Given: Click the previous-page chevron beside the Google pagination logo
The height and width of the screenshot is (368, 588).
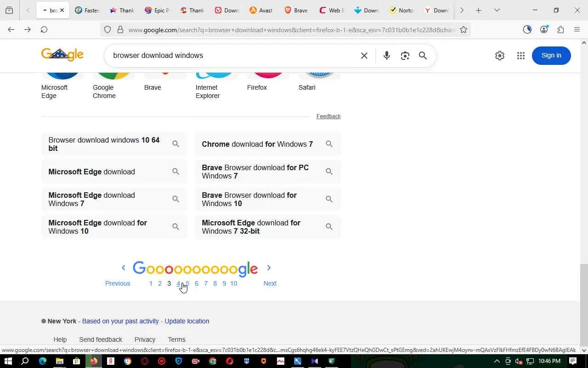Looking at the screenshot, I should pyautogui.click(x=123, y=268).
